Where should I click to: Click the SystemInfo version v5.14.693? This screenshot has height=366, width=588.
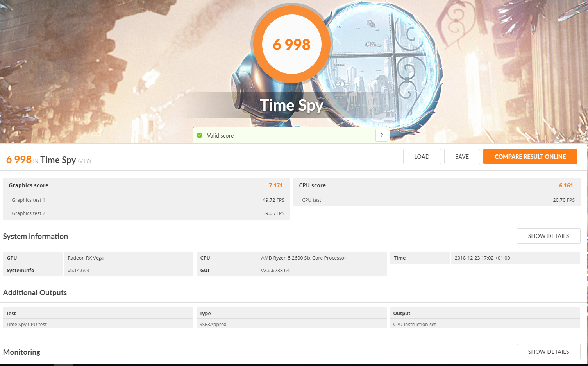79,270
